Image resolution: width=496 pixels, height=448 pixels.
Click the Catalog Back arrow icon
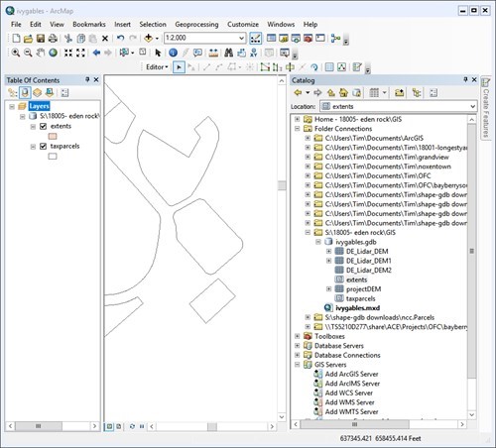pos(298,93)
